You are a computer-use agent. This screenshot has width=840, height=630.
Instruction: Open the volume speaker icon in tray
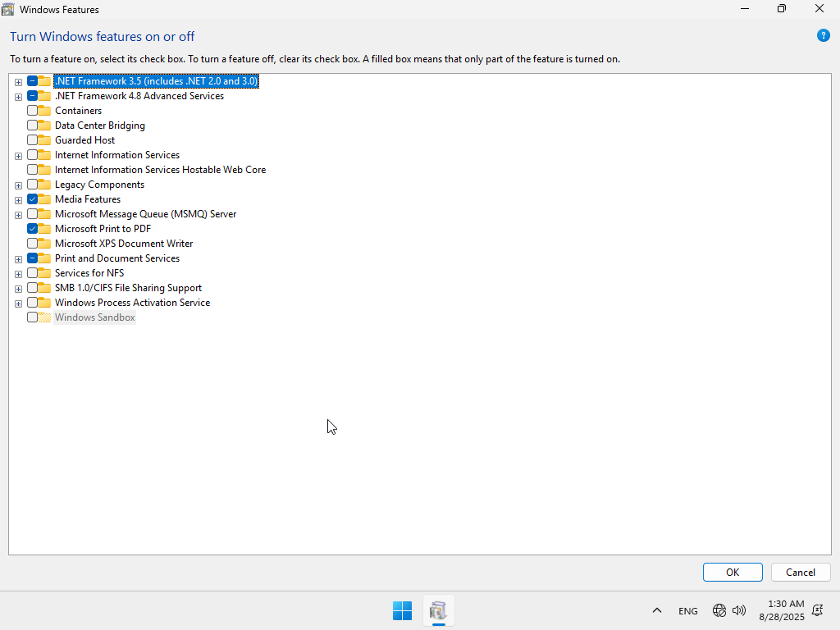(x=739, y=610)
